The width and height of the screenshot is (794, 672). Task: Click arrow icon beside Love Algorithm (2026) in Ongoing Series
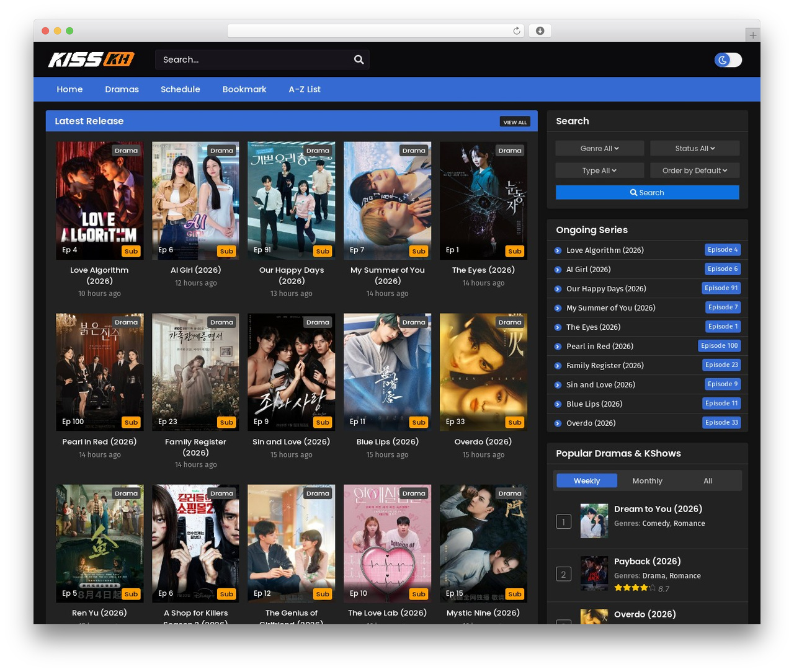point(558,250)
